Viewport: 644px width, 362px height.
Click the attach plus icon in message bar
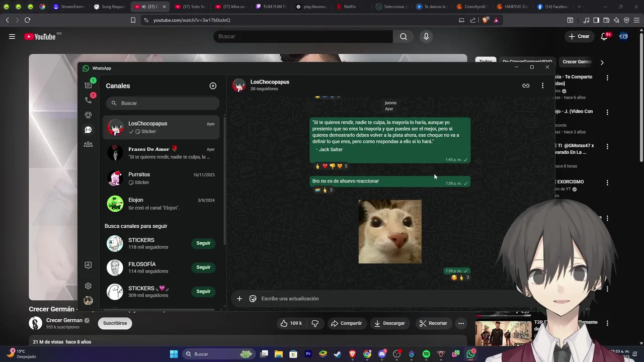[x=239, y=299]
